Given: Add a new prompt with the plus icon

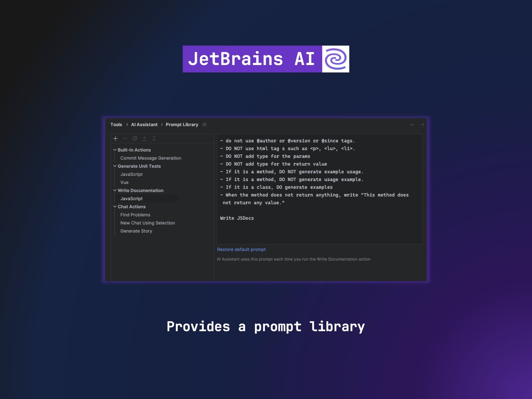Looking at the screenshot, I should [x=116, y=139].
